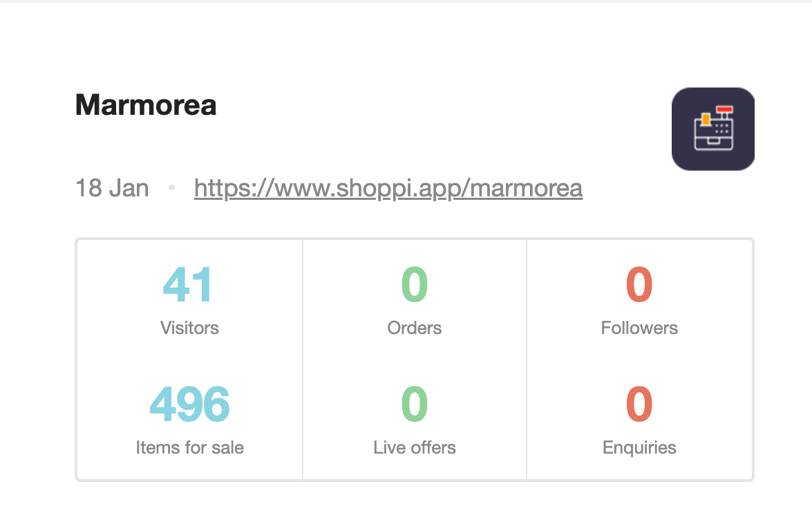The width and height of the screenshot is (812, 520).
Task: Click the Enquiries label
Action: tap(639, 447)
